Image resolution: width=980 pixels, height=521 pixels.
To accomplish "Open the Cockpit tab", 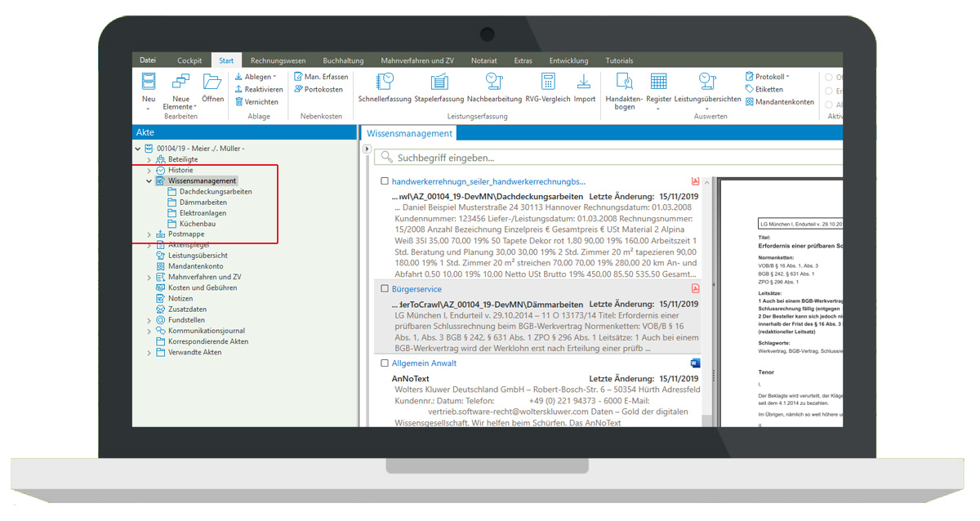I will click(x=189, y=60).
